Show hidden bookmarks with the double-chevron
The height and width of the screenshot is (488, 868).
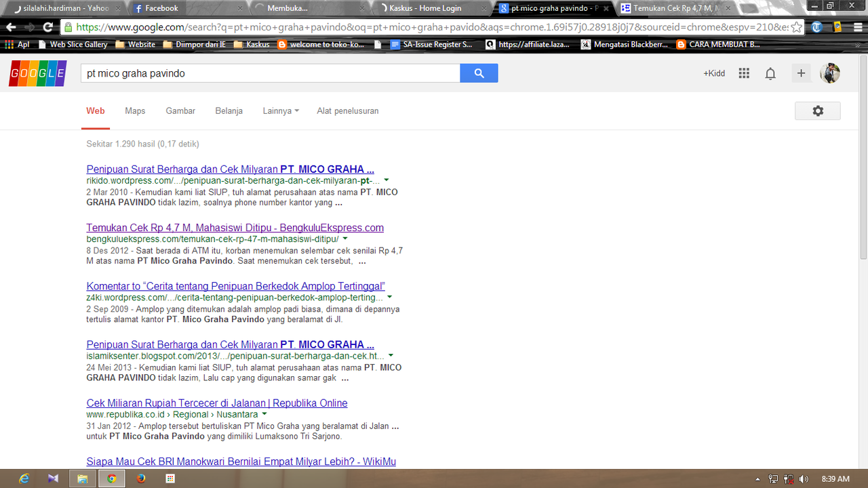[858, 45]
